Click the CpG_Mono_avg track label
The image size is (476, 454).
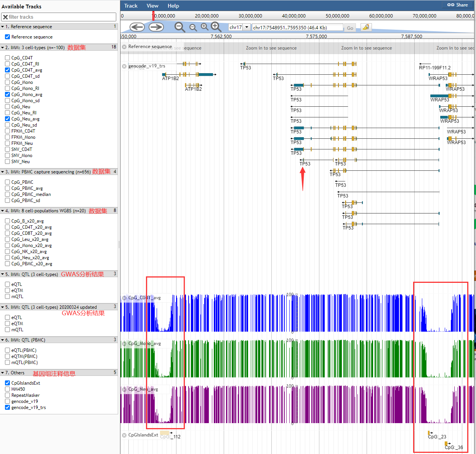144,344
